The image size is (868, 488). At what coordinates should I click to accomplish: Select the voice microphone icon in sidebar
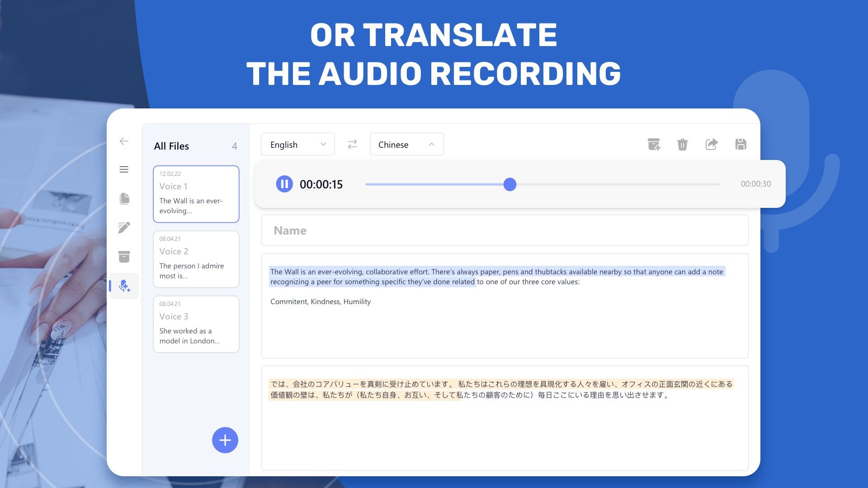pos(124,286)
